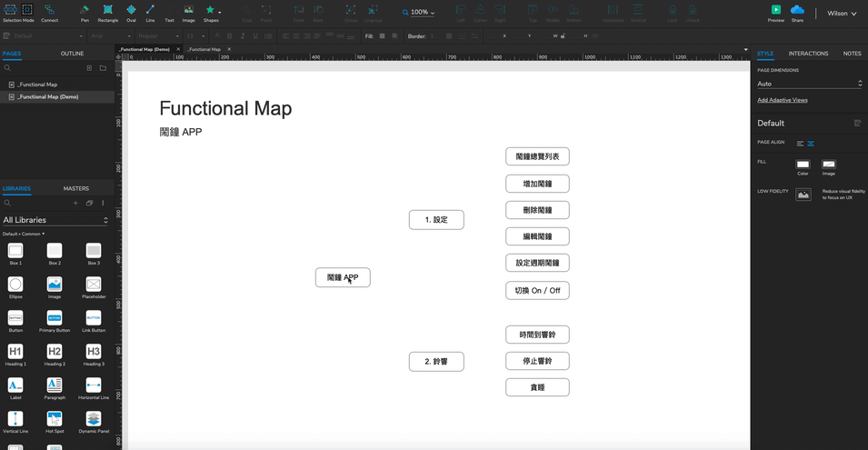Select the Dynamic Panel widget
The height and width of the screenshot is (450, 868).
[x=94, y=423]
